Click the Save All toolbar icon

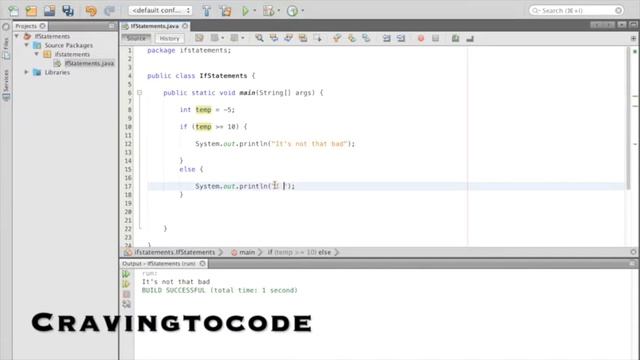point(68,11)
